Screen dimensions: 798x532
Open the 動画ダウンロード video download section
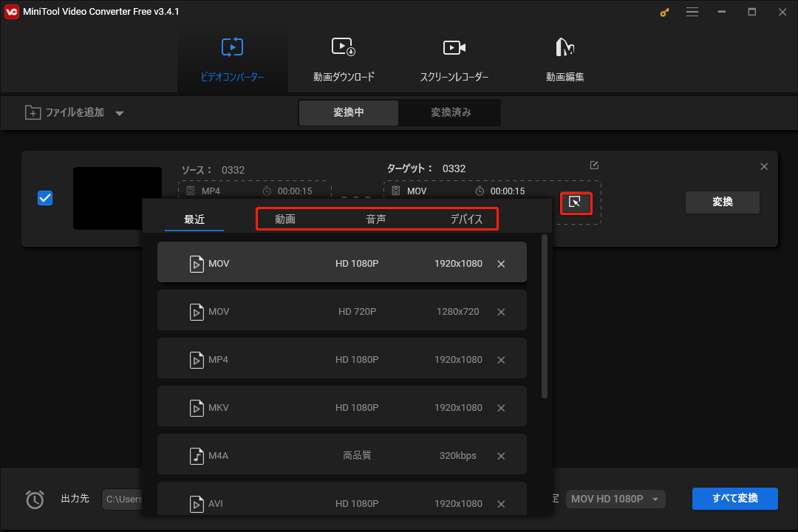click(x=344, y=60)
